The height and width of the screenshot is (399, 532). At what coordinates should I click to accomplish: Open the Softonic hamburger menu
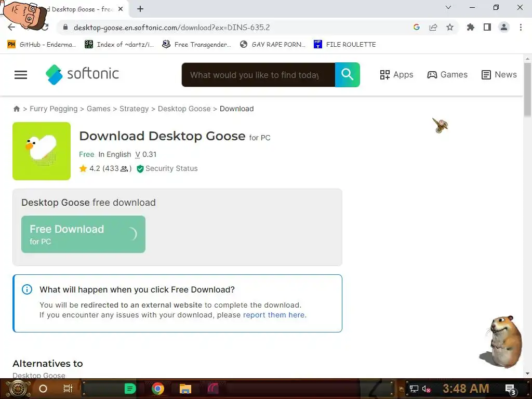point(21,75)
